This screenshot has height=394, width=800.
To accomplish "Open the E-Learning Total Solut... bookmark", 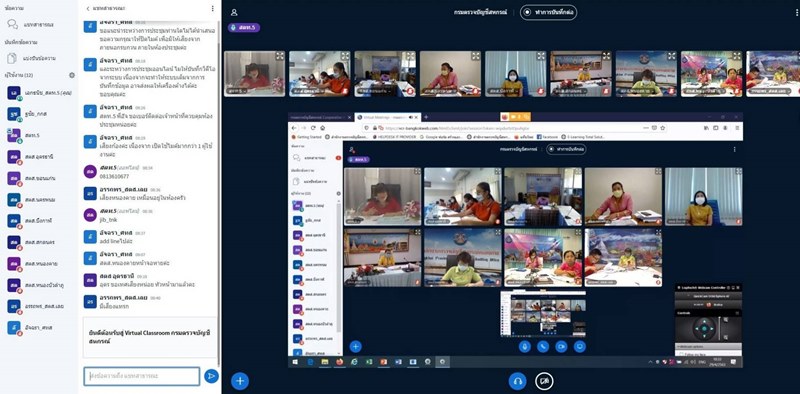I will [x=583, y=137].
